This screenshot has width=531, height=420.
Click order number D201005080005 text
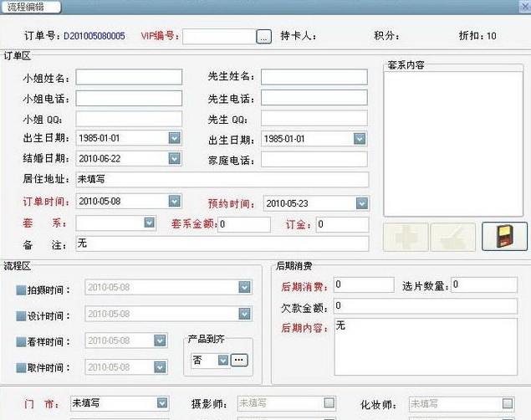(94, 36)
